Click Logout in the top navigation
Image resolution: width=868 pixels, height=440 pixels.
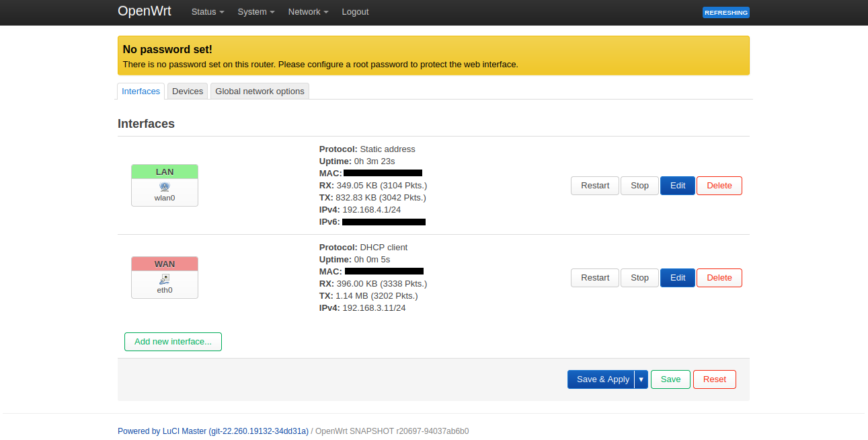(x=355, y=12)
